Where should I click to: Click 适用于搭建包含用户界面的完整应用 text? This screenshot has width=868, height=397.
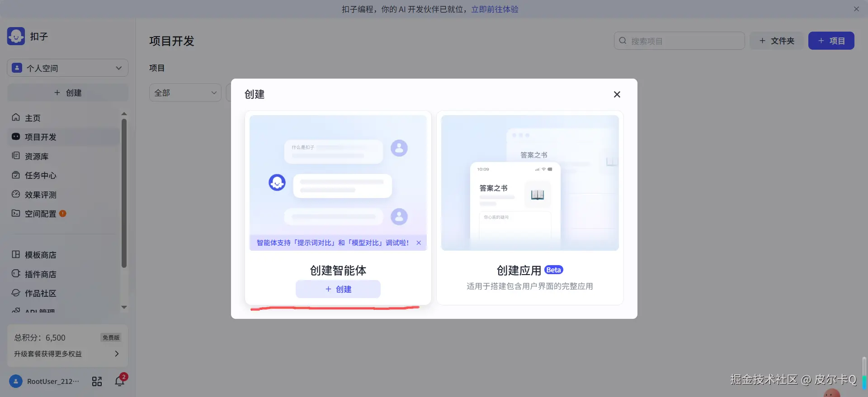[530, 286]
